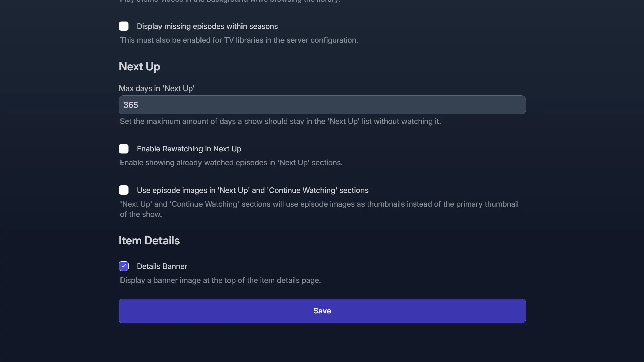Click the 'Display missing episodes within seasons' label
Screen dimensions: 644x362
pos(207,26)
